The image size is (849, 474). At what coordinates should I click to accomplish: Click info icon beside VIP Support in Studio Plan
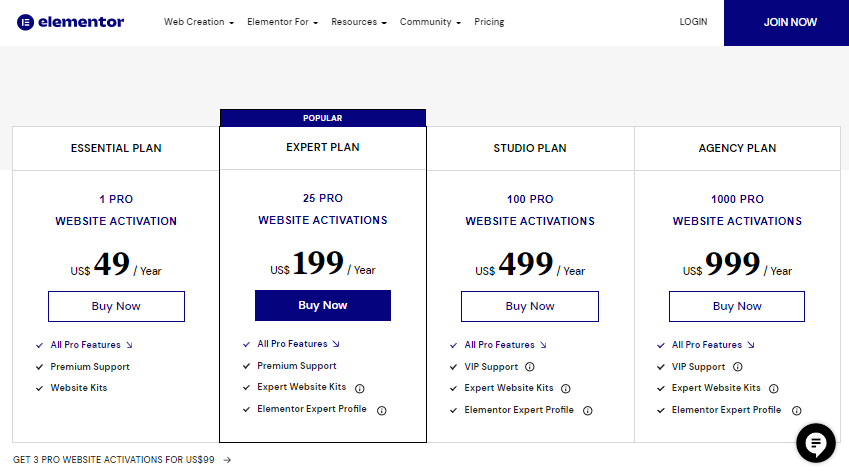click(x=530, y=367)
